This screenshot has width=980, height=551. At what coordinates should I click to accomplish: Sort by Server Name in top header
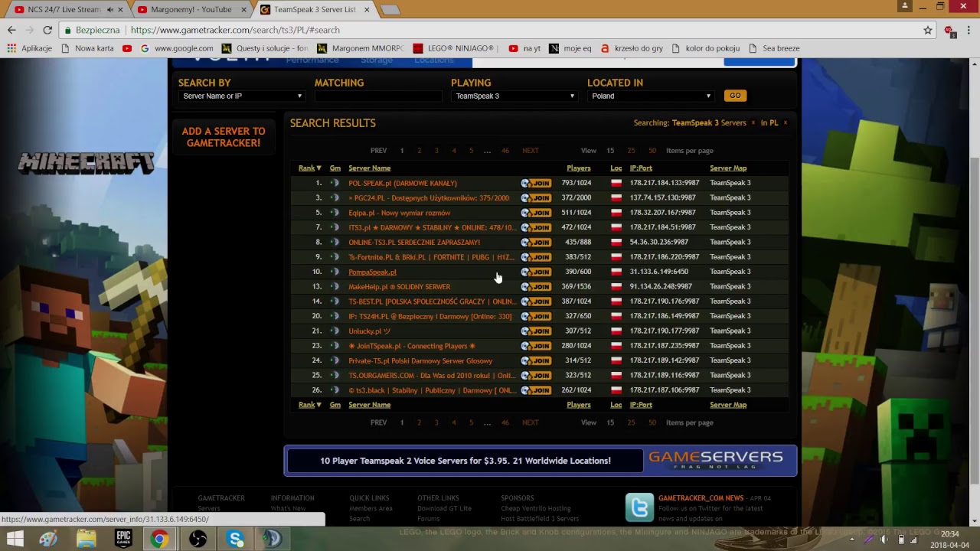point(370,168)
